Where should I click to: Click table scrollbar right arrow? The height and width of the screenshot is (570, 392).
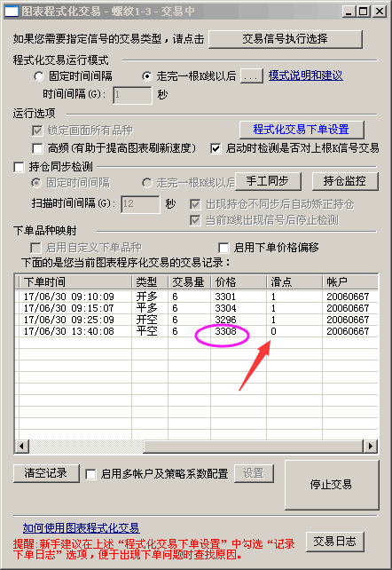(x=370, y=446)
